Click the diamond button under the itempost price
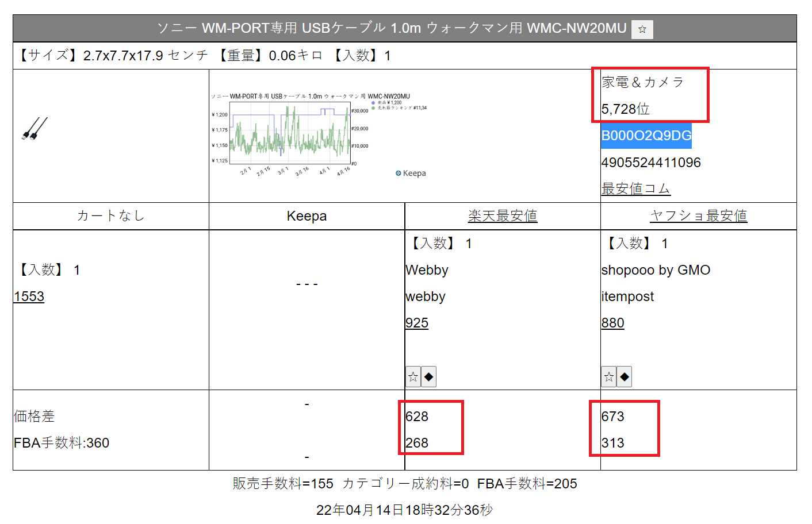Screen dimensions: 812x524 (x=625, y=377)
